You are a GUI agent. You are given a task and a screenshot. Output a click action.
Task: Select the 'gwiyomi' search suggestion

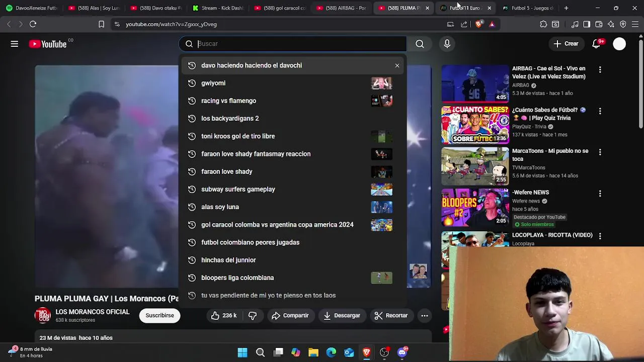tap(294, 83)
